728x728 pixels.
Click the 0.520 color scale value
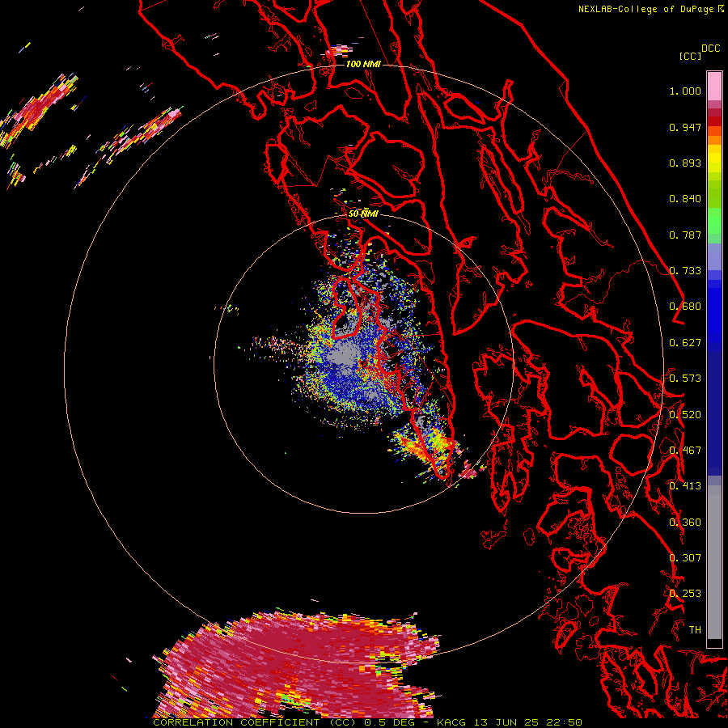click(x=685, y=415)
